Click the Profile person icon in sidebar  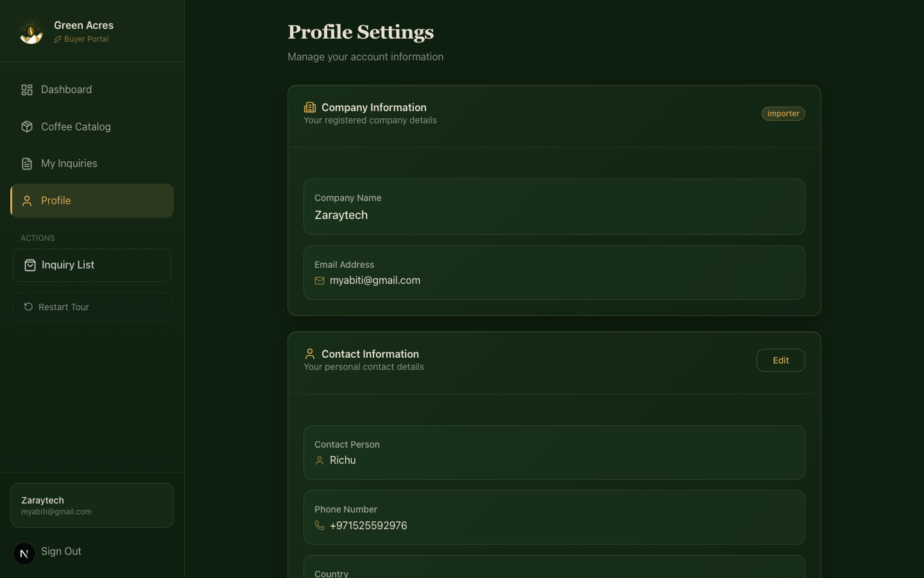tap(27, 201)
